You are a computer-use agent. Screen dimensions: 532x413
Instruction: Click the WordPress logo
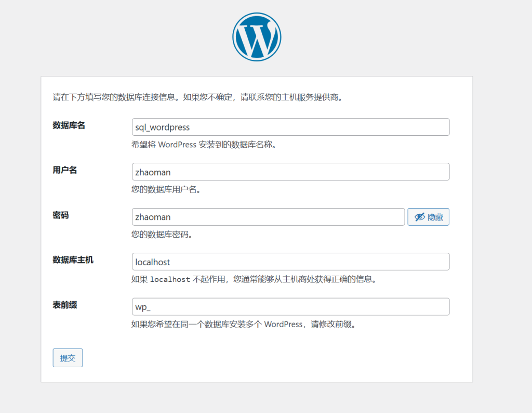[x=257, y=37]
